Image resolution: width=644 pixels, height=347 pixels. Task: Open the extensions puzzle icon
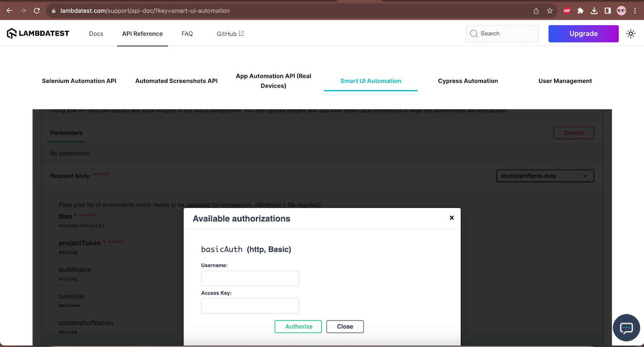click(580, 11)
